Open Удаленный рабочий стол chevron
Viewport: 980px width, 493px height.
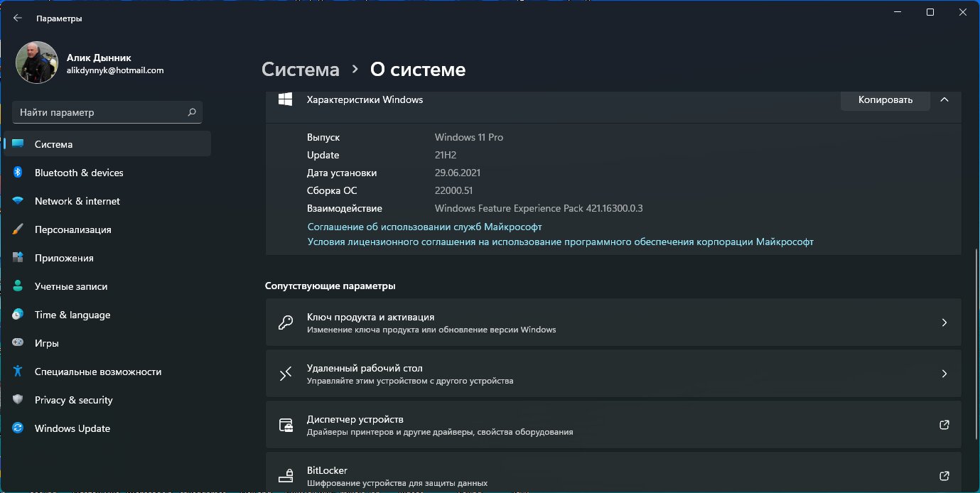[944, 374]
